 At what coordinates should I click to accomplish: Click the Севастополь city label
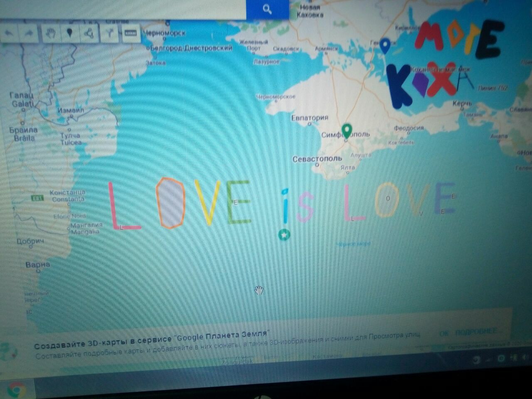point(317,159)
